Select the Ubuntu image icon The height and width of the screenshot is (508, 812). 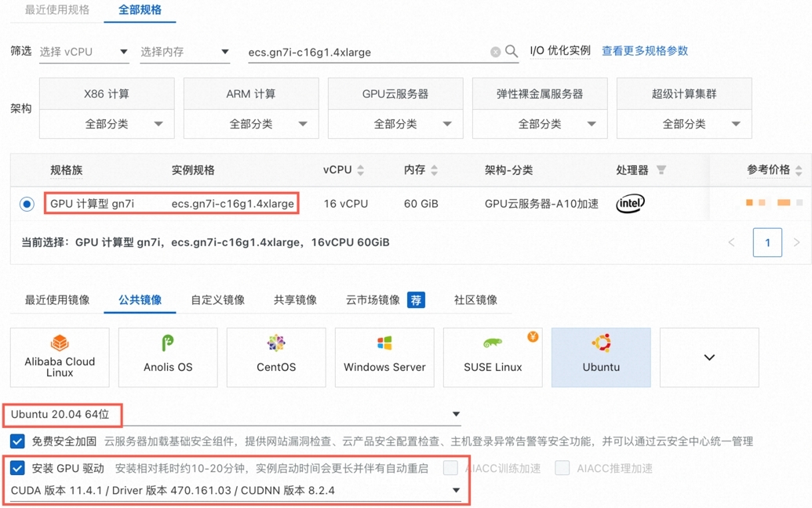pyautogui.click(x=600, y=357)
